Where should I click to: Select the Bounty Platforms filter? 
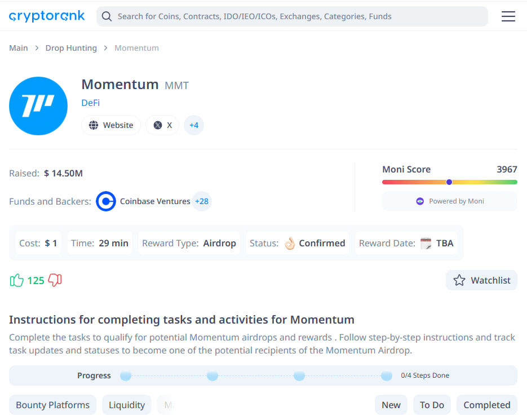coord(52,405)
